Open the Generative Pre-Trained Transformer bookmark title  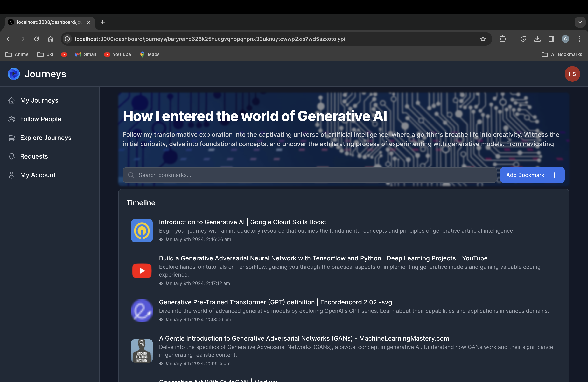coord(275,302)
